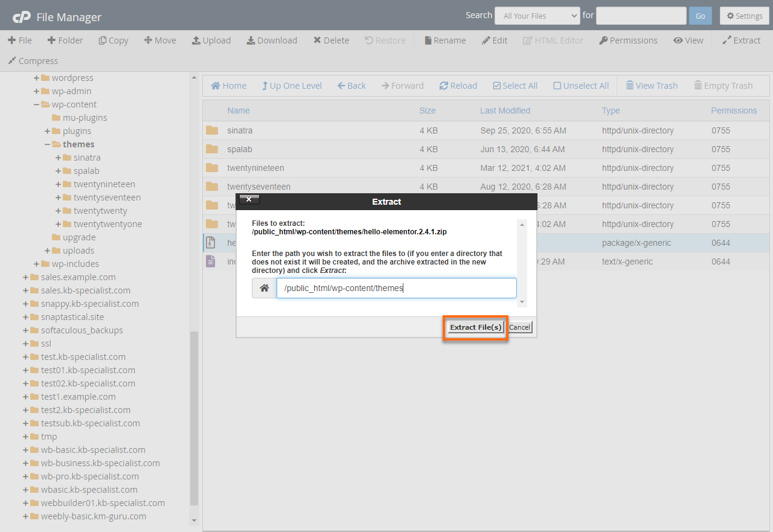
Task: Select the Upload tool
Action: [211, 40]
